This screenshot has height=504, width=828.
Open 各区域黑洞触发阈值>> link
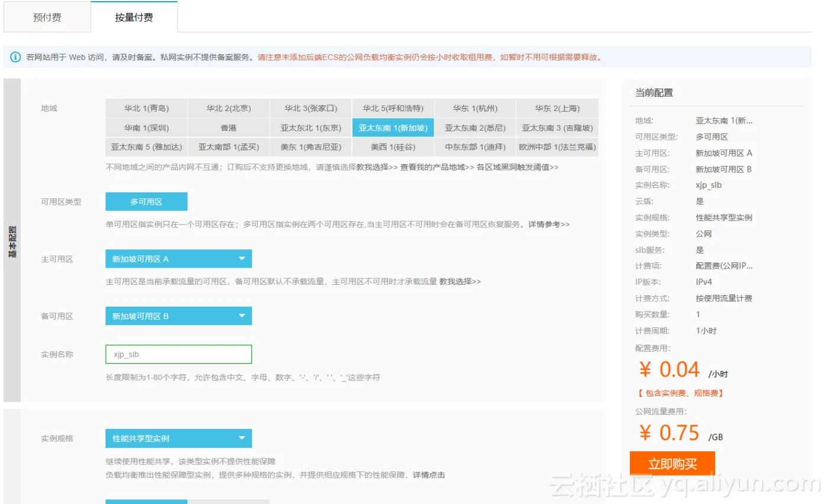click(517, 167)
